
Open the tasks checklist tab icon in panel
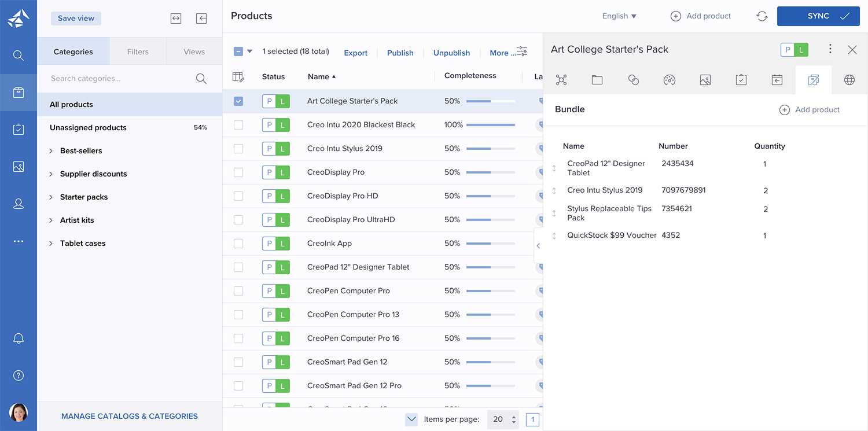point(741,80)
